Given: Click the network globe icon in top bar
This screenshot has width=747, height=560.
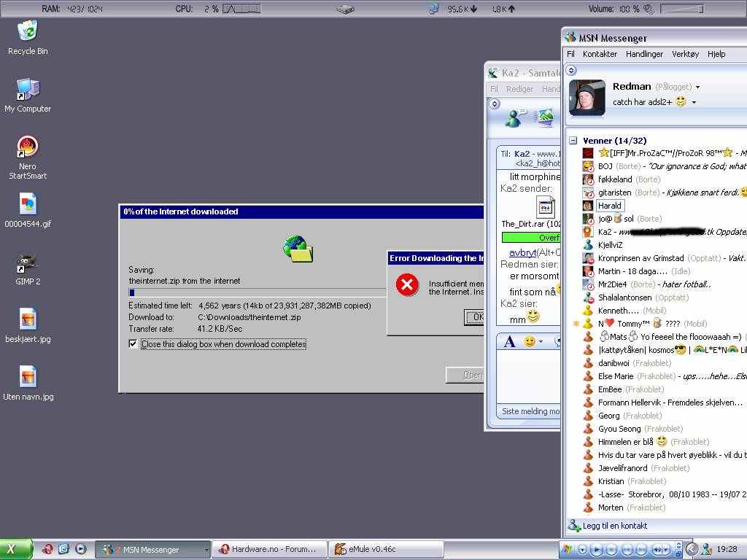Looking at the screenshot, I should pos(433,9).
